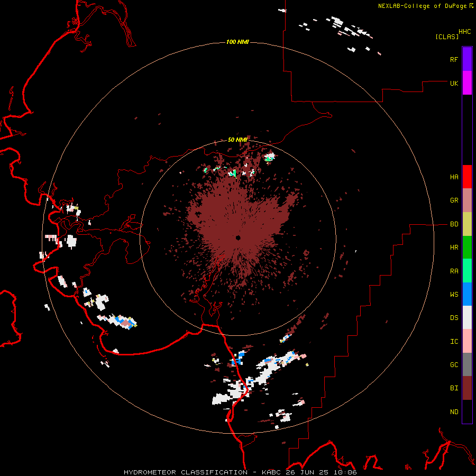Image resolution: width=476 pixels, height=476 pixels.
Task: Click the HA legend label
Action: 454,177
